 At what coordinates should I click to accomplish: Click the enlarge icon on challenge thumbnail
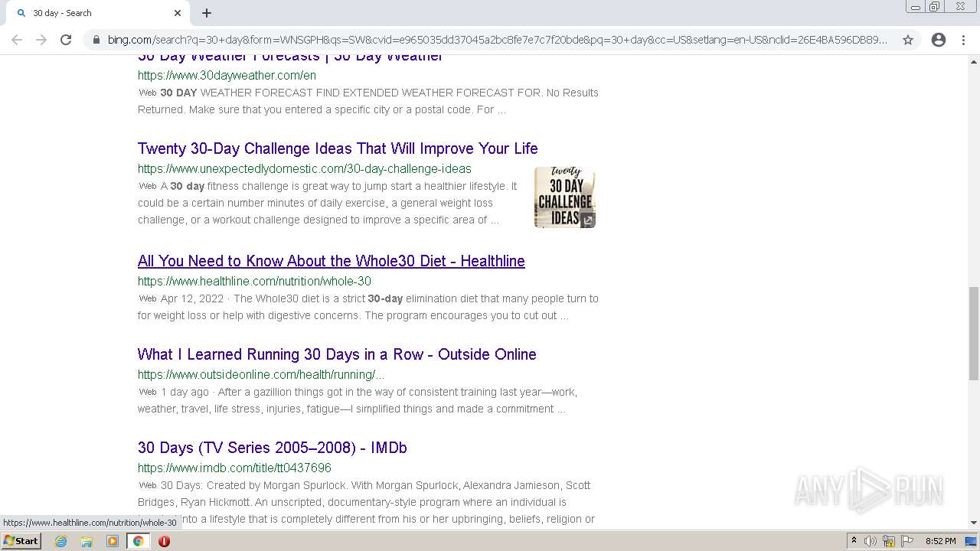[587, 220]
